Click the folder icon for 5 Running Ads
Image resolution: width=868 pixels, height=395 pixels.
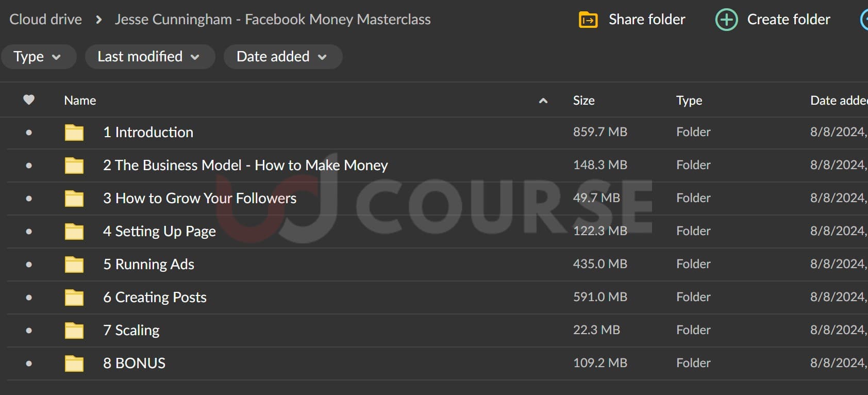coord(74,265)
